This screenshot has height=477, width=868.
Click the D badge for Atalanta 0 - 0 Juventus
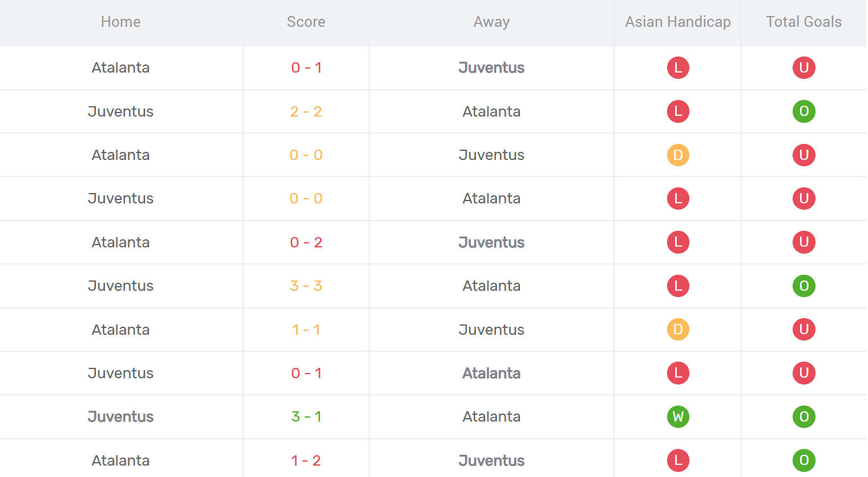(678, 155)
